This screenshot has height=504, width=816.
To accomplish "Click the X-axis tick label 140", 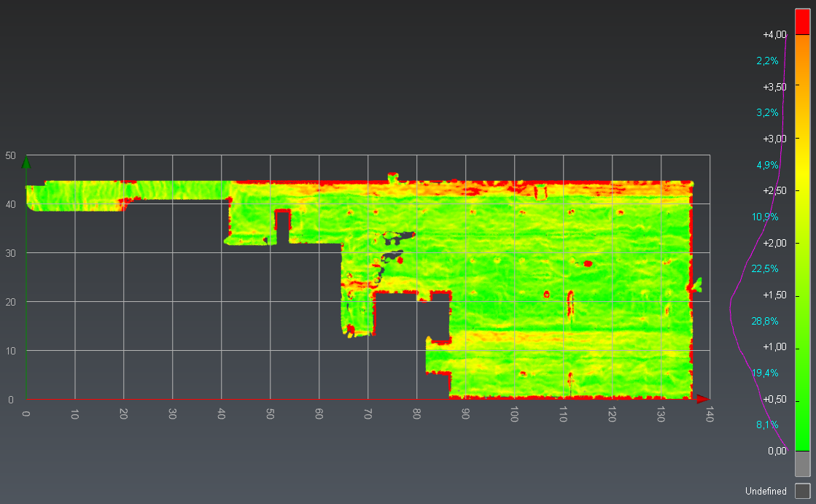I will 710,415.
